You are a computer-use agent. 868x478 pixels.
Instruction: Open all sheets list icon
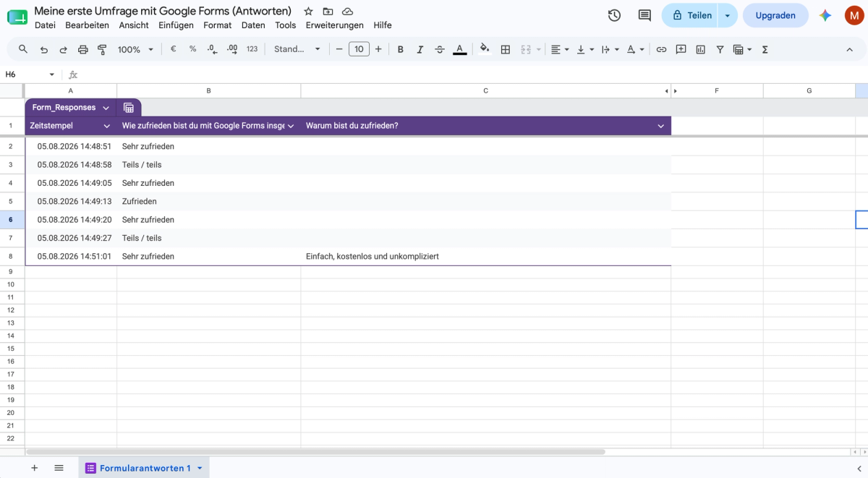(x=59, y=468)
